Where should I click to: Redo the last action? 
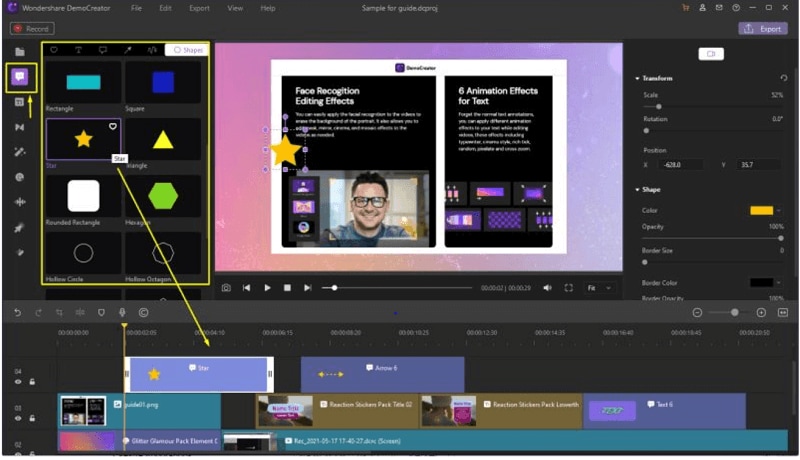click(38, 313)
